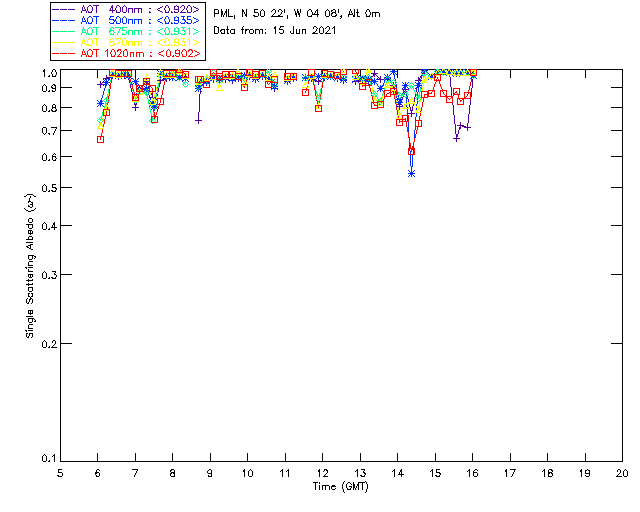640x512 pixels.
Task: Click the 11 x-axis tick label
Action: pyautogui.click(x=285, y=473)
